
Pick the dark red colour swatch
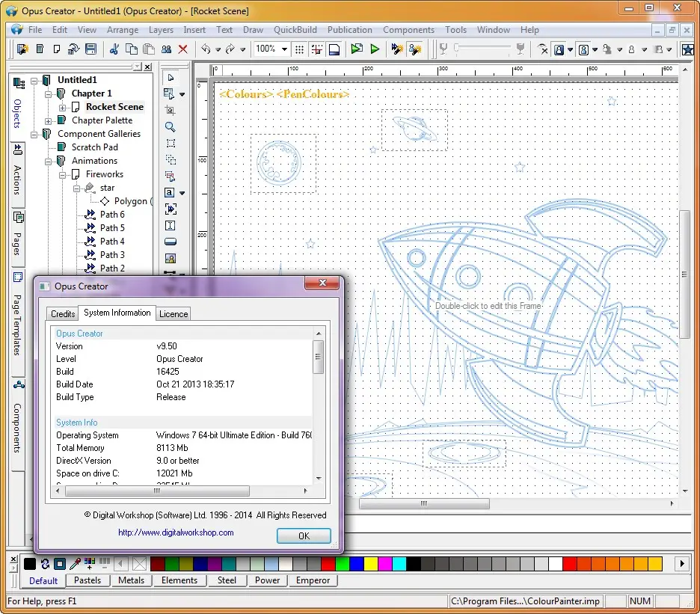(x=158, y=564)
